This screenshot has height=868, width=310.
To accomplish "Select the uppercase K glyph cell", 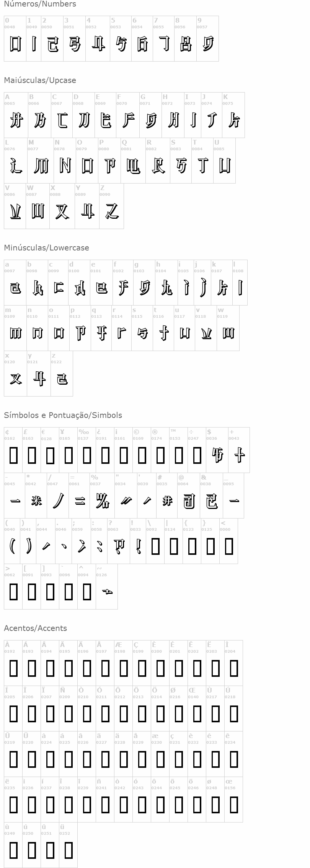I will click(x=233, y=115).
